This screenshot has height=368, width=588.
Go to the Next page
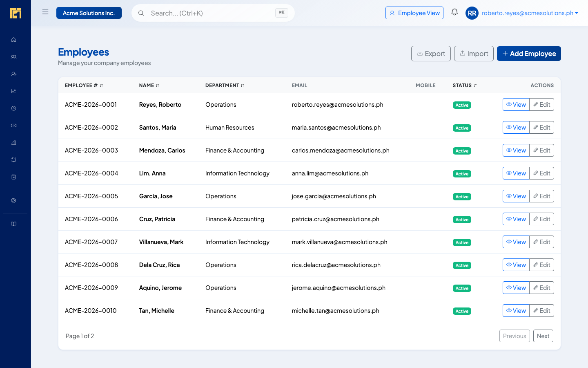coord(543,336)
